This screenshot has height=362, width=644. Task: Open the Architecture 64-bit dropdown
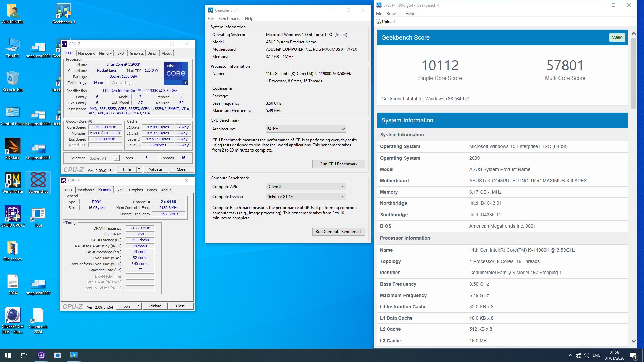(x=306, y=129)
